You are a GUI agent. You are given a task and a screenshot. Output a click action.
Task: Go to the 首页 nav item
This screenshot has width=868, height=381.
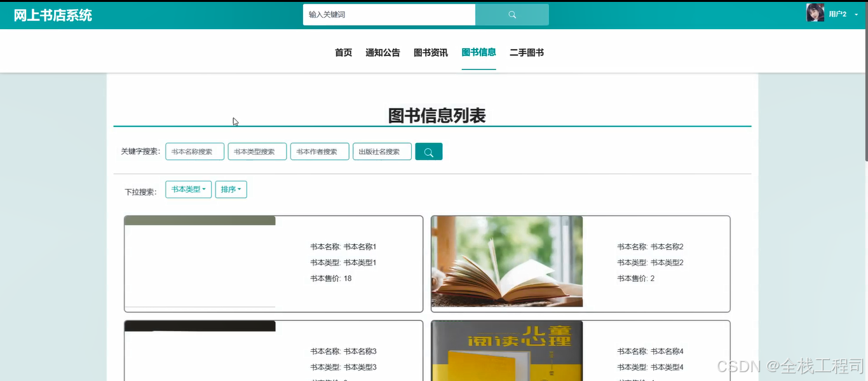tap(343, 53)
